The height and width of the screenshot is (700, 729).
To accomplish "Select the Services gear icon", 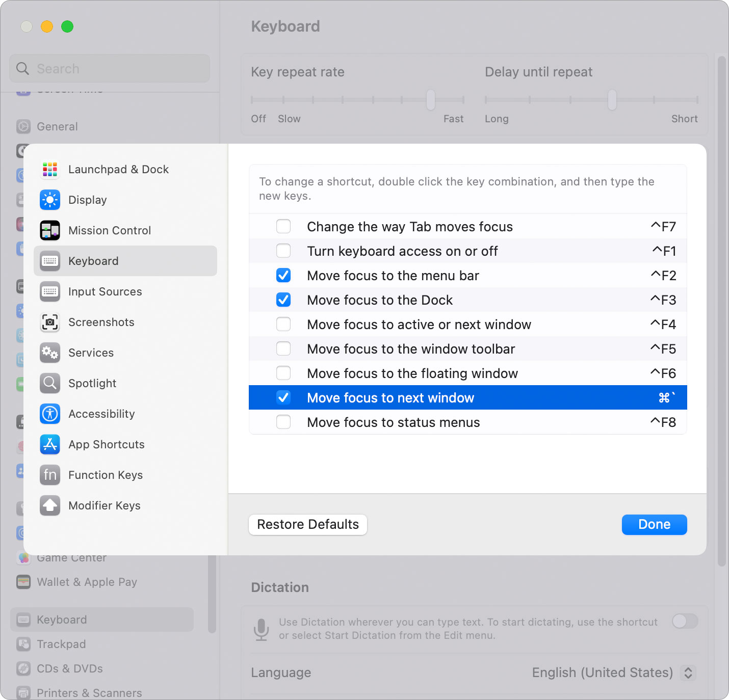I will (x=50, y=353).
